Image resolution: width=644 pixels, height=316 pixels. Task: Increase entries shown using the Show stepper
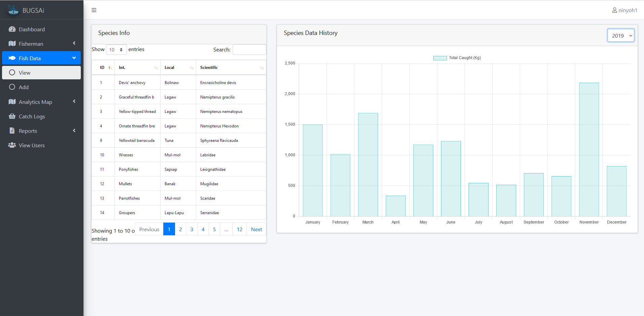[x=121, y=48]
